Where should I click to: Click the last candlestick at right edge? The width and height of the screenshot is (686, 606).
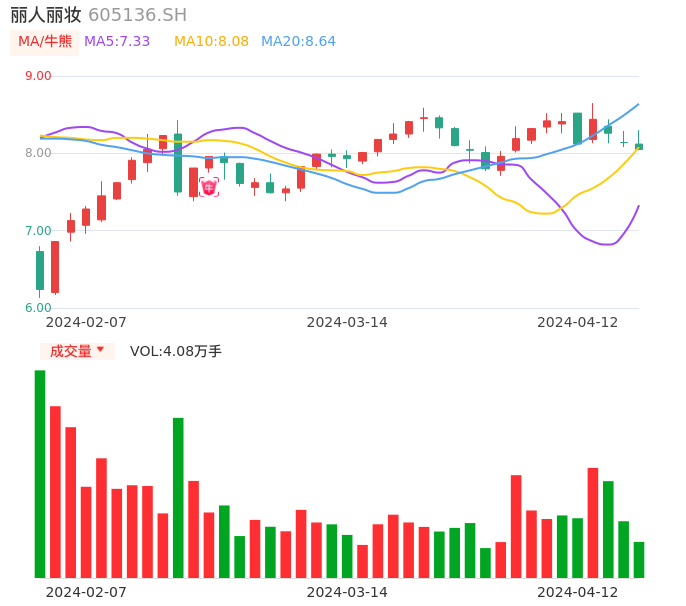[639, 146]
